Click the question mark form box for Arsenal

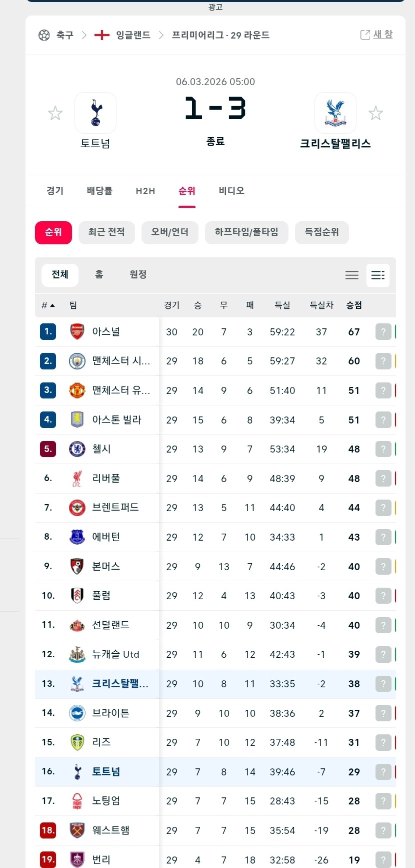(x=383, y=332)
